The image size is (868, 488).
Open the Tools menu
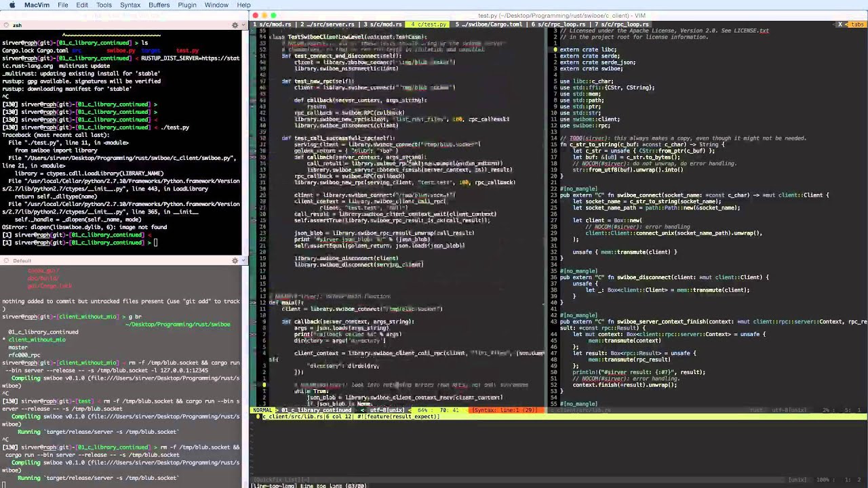coord(104,5)
